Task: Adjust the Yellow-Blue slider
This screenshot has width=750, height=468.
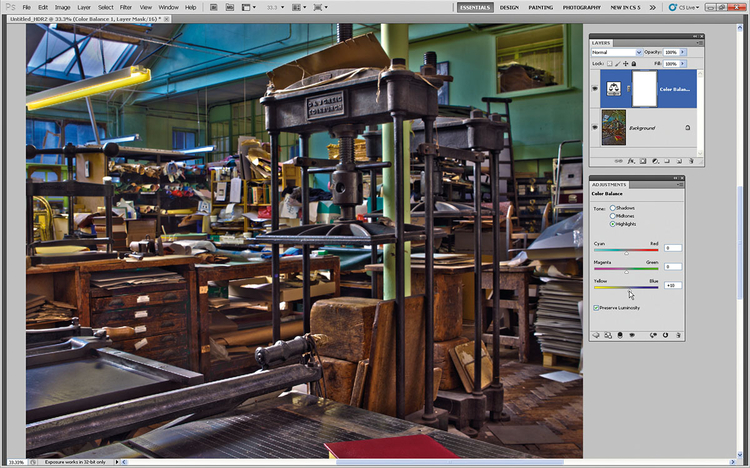Action: click(630, 289)
